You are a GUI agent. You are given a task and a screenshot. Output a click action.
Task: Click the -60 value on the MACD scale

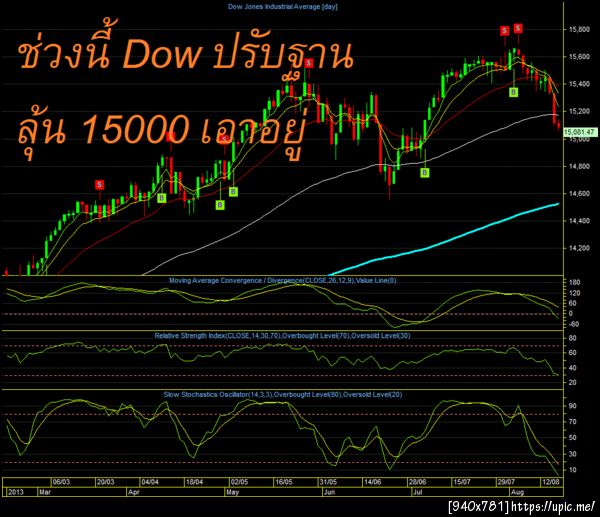tap(574, 324)
